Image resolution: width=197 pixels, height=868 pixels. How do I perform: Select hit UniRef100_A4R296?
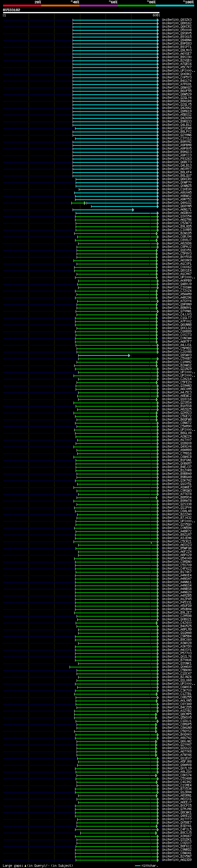[x=176, y=298]
